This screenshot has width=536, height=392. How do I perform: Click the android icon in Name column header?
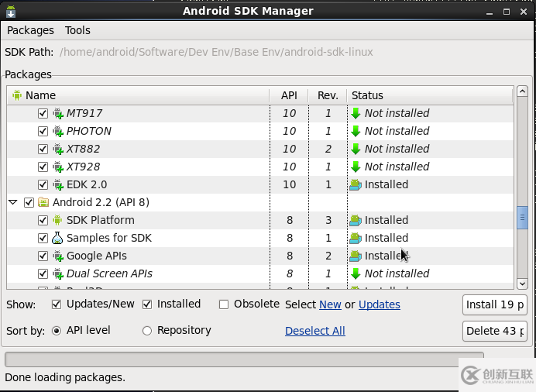click(x=17, y=95)
